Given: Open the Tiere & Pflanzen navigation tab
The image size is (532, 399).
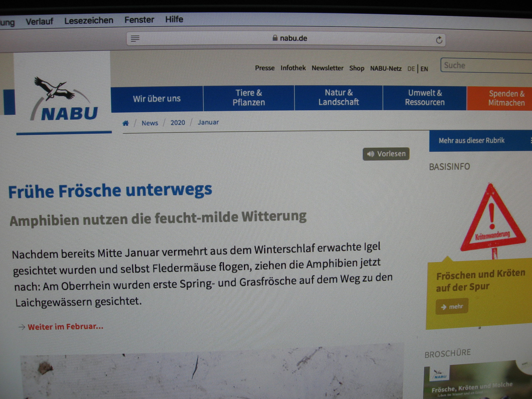Looking at the screenshot, I should click(249, 98).
